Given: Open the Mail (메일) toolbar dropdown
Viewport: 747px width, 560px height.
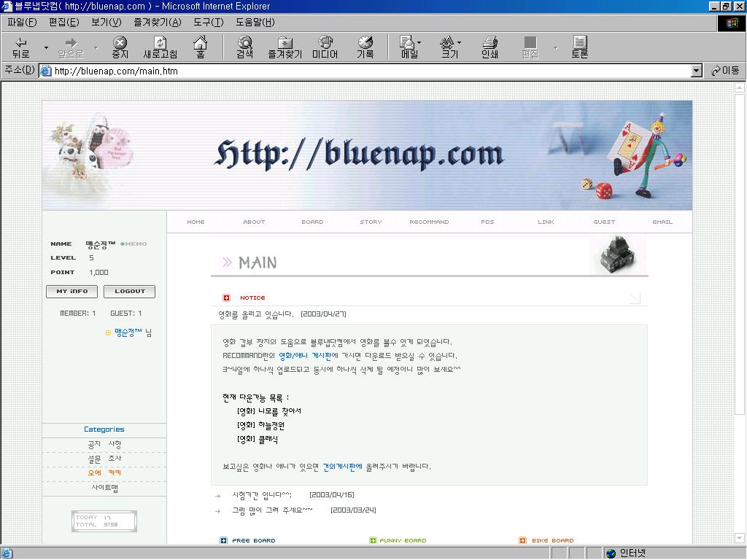Looking at the screenshot, I should click(410, 47).
